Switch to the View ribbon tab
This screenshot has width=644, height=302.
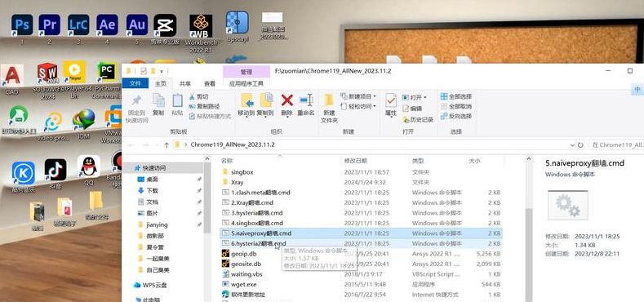point(210,83)
